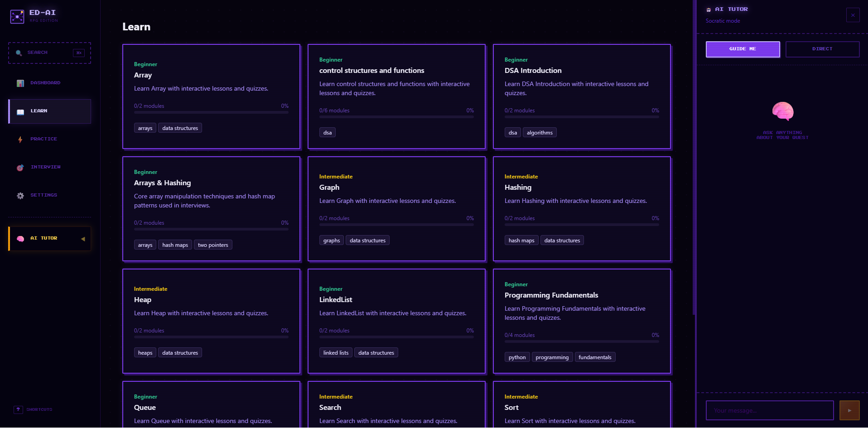Switch tutor to Direct mode
Image resolution: width=868 pixels, height=428 pixels.
(x=822, y=49)
